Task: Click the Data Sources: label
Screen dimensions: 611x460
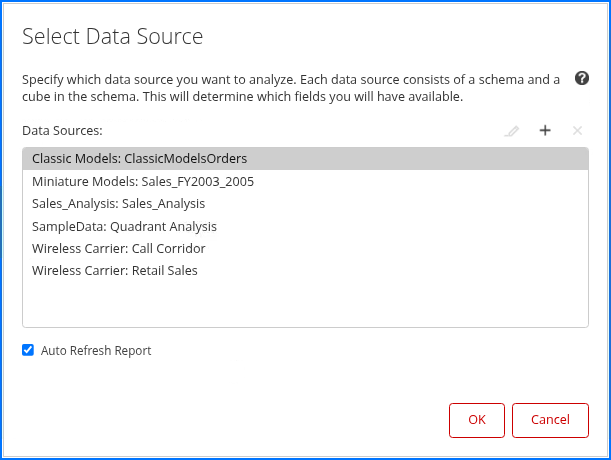Action: point(62,130)
